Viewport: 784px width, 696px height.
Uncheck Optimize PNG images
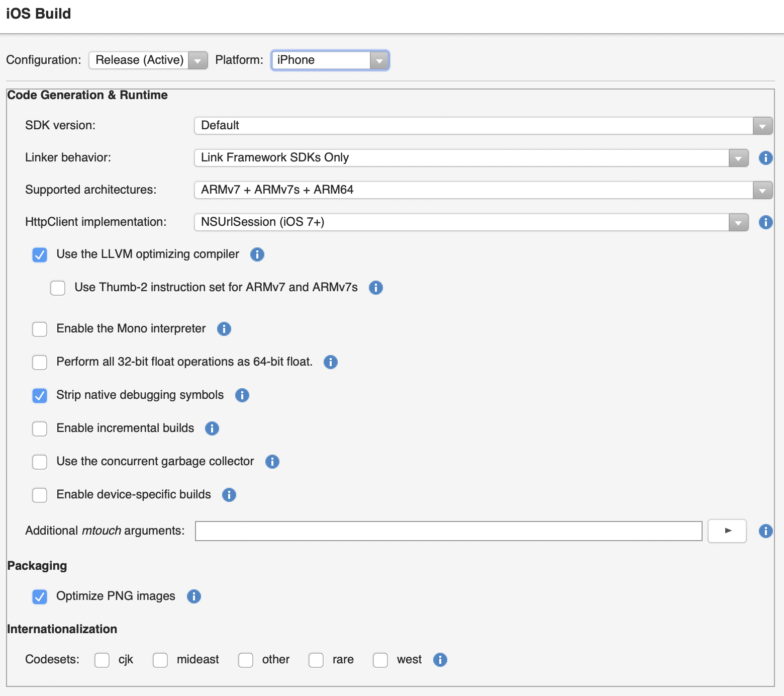click(x=40, y=597)
